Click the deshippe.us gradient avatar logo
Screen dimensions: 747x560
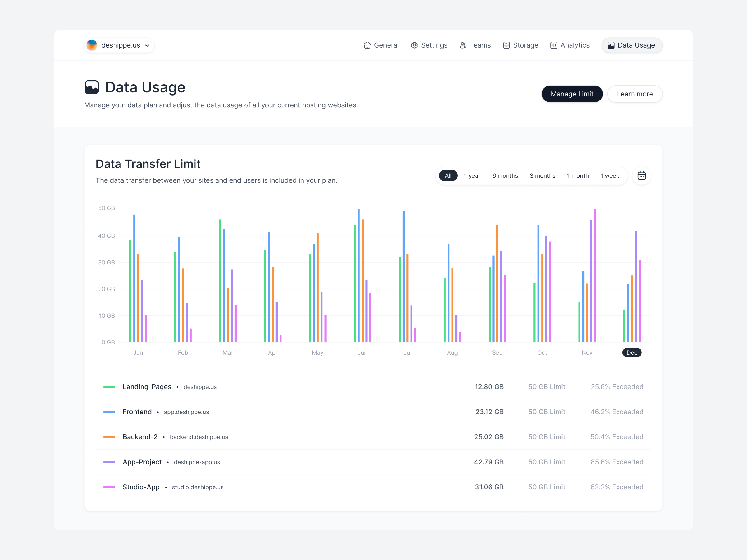[x=92, y=45]
